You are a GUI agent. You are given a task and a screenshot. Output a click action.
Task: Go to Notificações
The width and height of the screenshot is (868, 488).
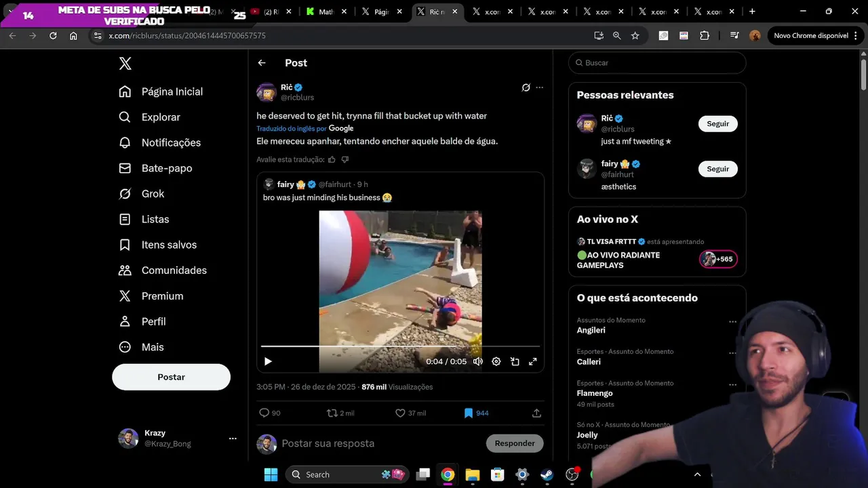159,142
